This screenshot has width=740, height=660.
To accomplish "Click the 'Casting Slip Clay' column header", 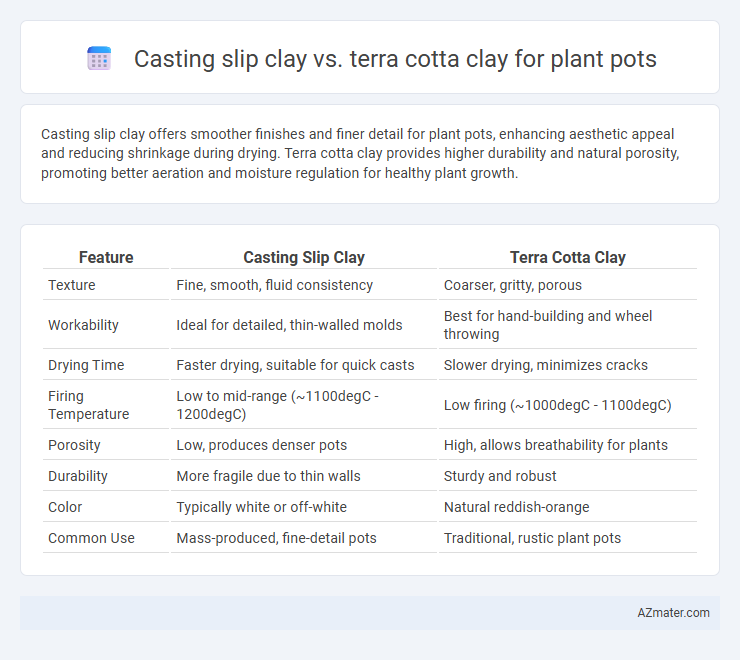I will [304, 257].
